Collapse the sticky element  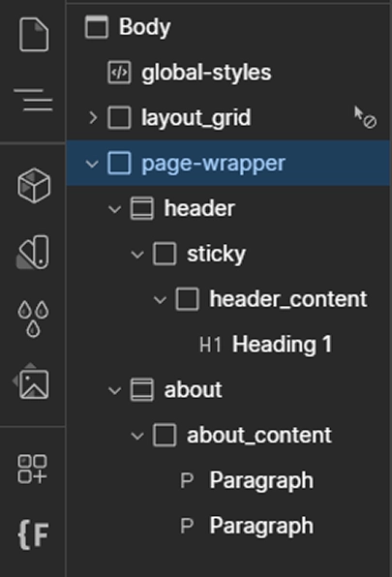click(x=137, y=255)
